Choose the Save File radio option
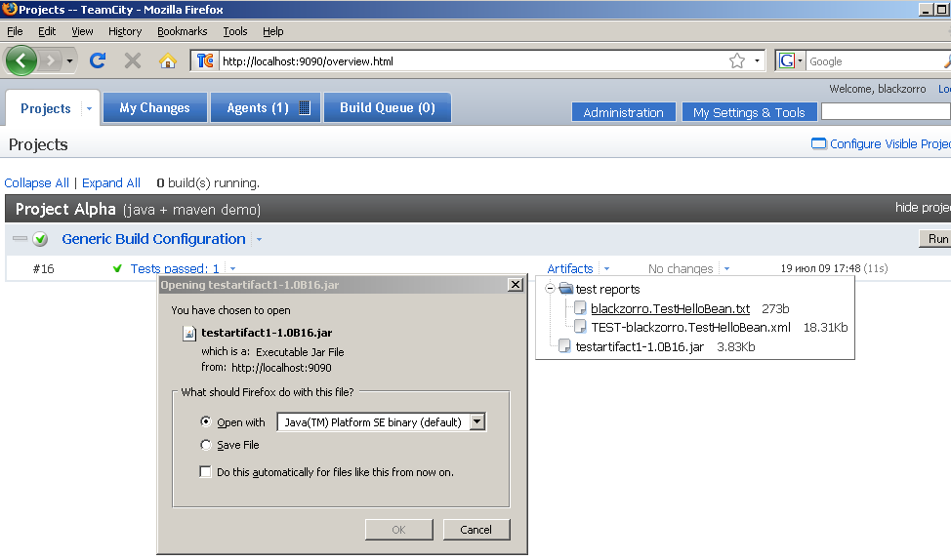 coord(205,445)
